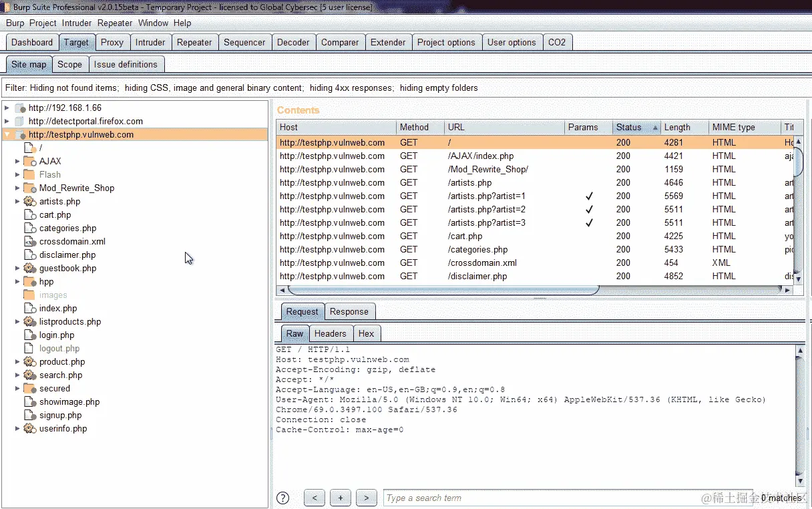Click the product.php gear icon

tap(29, 361)
